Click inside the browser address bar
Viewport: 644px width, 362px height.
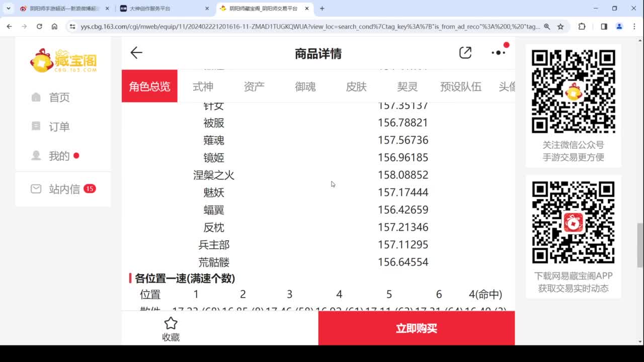(x=302, y=26)
